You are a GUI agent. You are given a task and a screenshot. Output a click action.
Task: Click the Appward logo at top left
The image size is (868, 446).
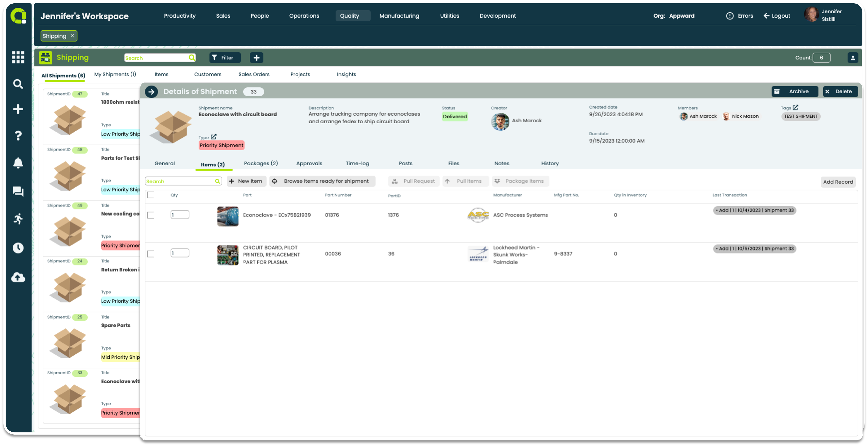coord(18,16)
